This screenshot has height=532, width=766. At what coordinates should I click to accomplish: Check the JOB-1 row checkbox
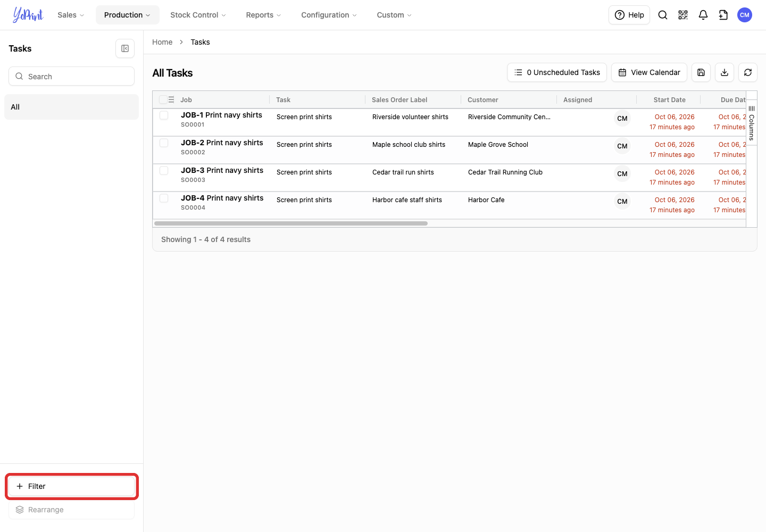pyautogui.click(x=164, y=115)
